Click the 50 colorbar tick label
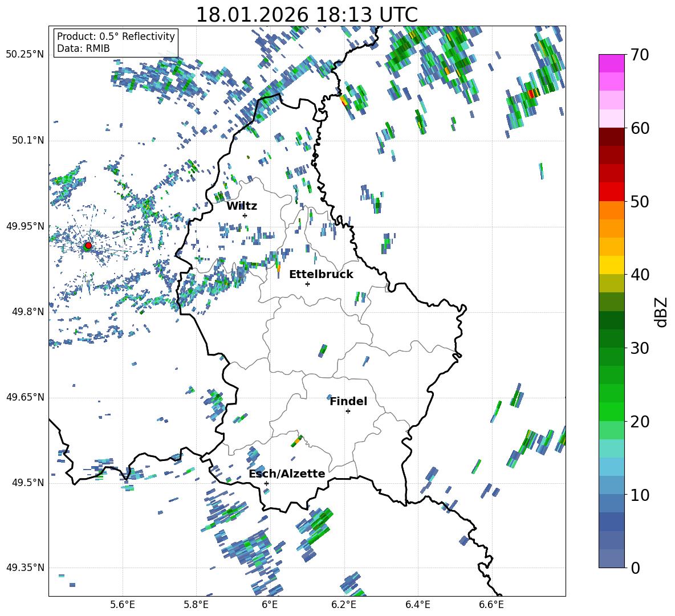 pos(640,201)
